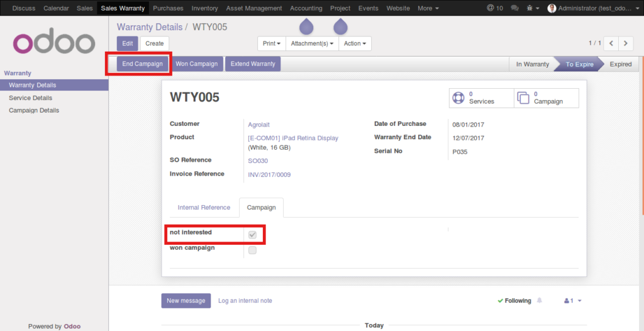Open the Discuss menu
Viewport: 644px width, 331px height.
coord(24,8)
